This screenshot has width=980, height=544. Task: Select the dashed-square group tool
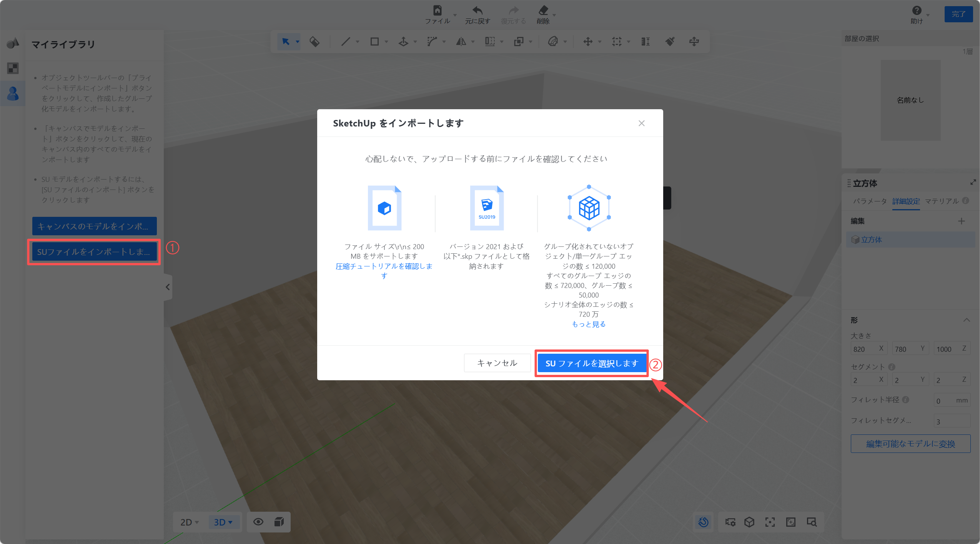617,42
